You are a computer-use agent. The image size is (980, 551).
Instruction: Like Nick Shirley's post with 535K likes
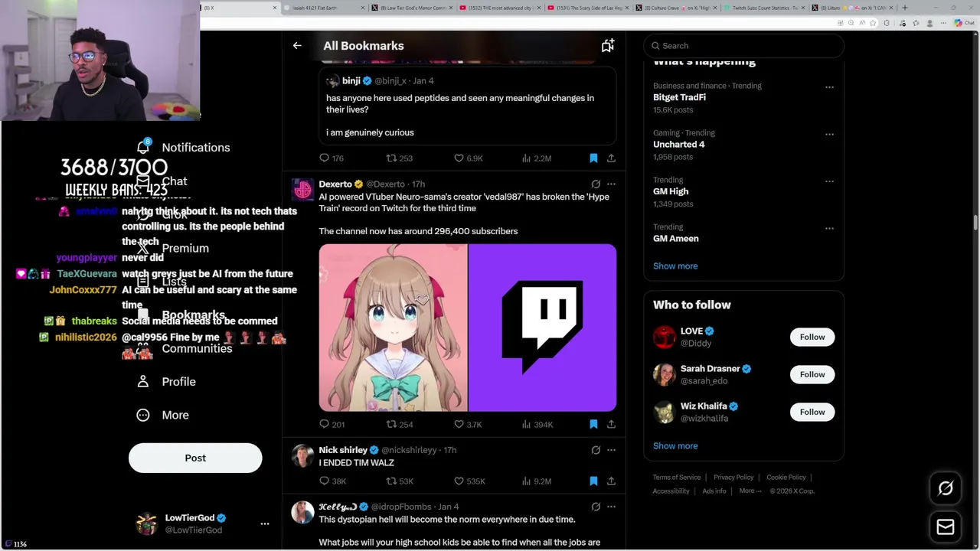pos(469,481)
